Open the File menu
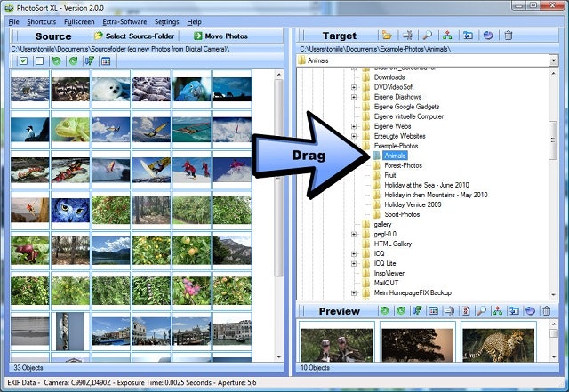The height and width of the screenshot is (392, 569). pos(13,21)
